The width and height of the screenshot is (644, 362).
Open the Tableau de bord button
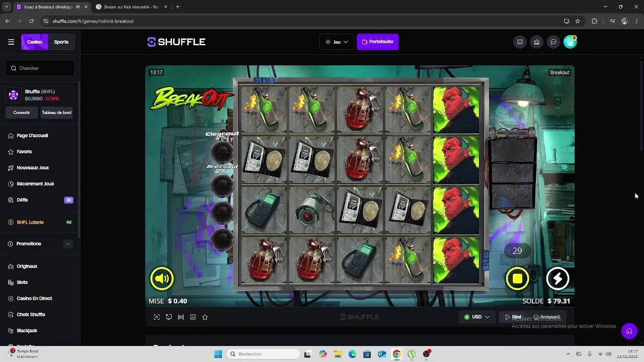click(x=56, y=113)
